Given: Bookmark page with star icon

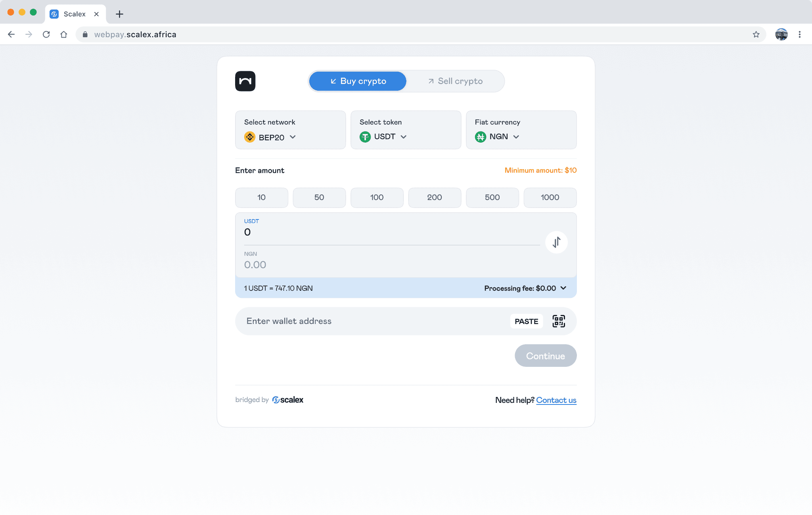Looking at the screenshot, I should 756,34.
